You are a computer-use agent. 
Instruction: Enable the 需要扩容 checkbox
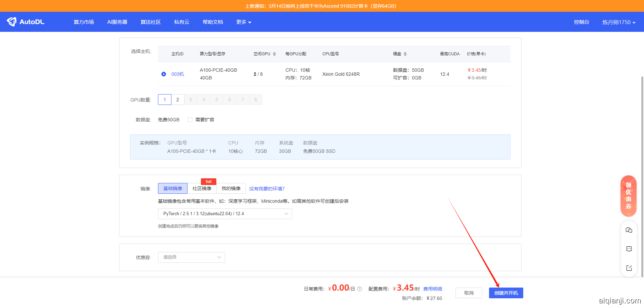coord(190,120)
